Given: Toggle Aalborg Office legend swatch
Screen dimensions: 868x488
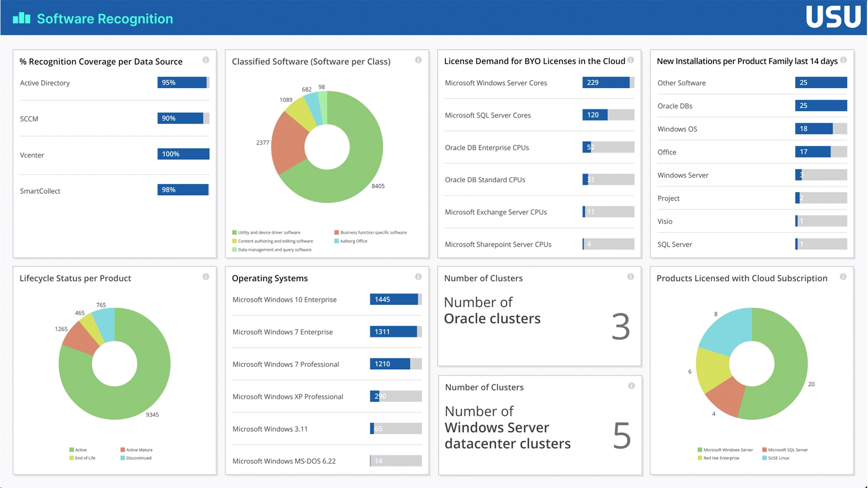Looking at the screenshot, I should coord(336,241).
